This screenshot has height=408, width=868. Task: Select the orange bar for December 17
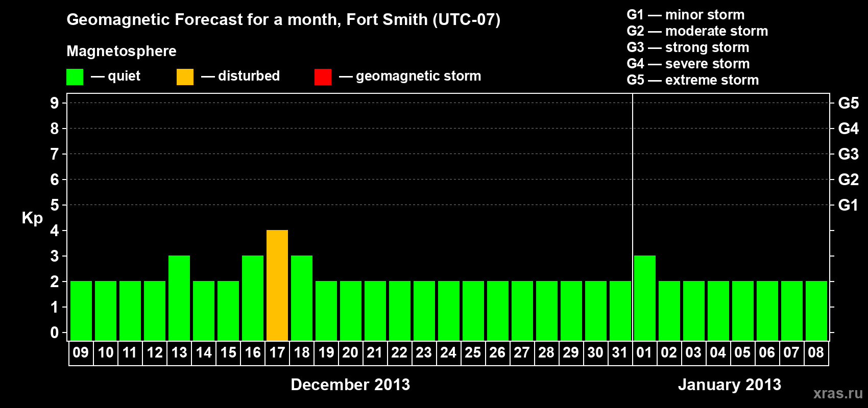(277, 285)
